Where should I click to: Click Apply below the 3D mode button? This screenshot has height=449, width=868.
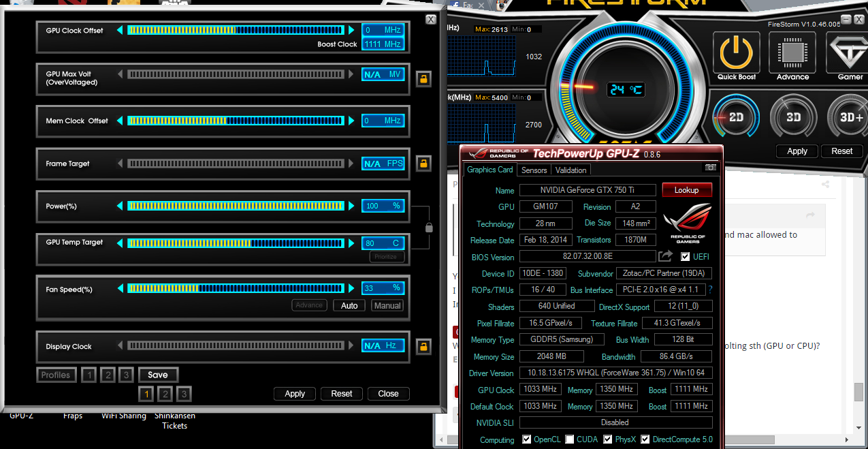[797, 151]
